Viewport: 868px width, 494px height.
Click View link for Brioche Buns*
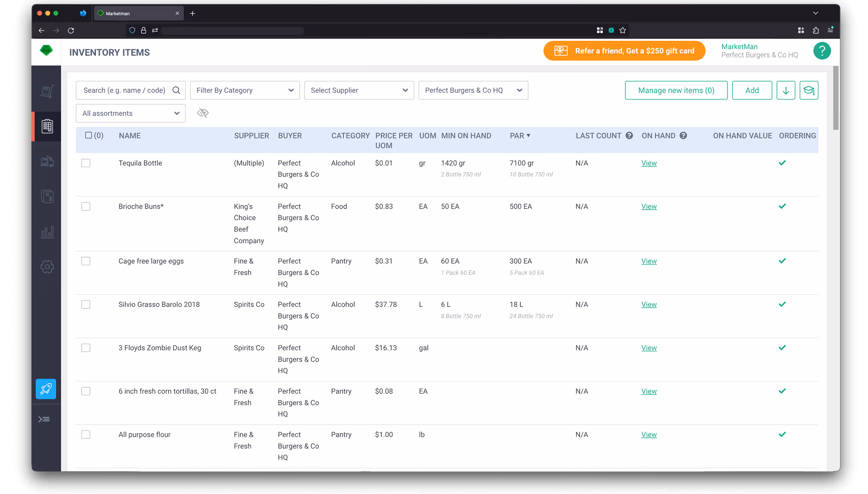pyautogui.click(x=649, y=206)
